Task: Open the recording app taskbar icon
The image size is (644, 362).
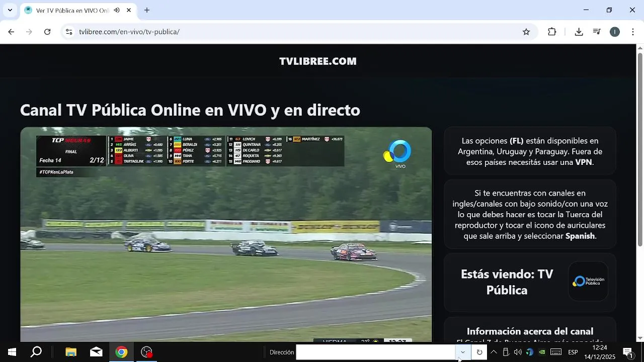Action: (x=146, y=352)
